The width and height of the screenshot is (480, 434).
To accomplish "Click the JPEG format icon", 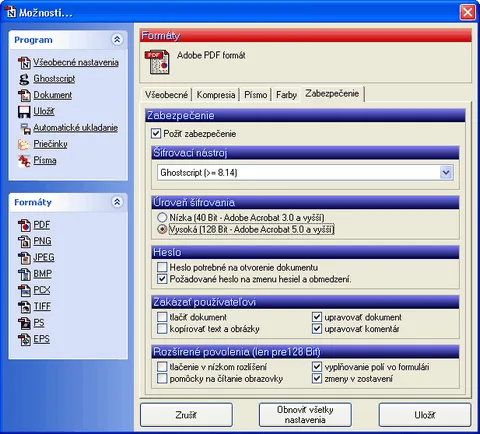I will [x=24, y=258].
